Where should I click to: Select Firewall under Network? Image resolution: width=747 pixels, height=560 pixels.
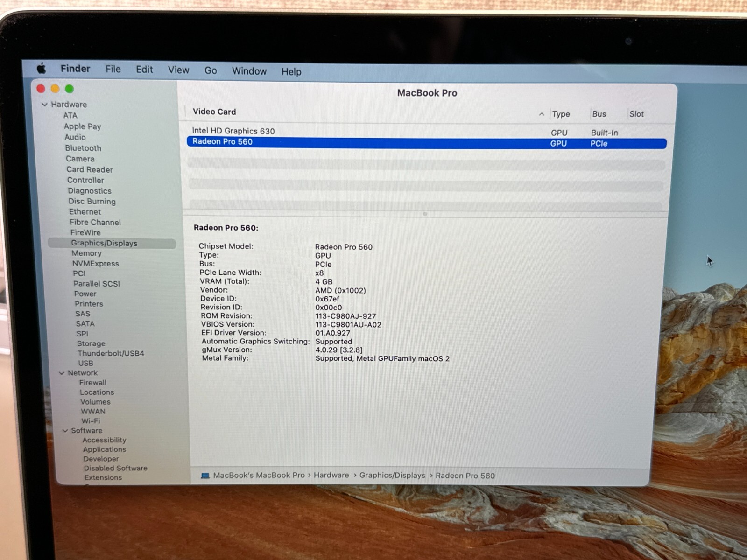pyautogui.click(x=92, y=382)
